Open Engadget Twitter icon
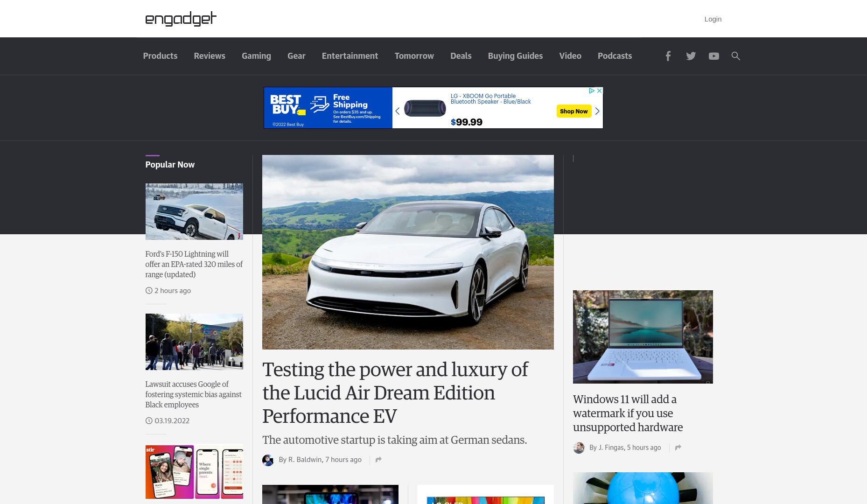 coord(691,56)
